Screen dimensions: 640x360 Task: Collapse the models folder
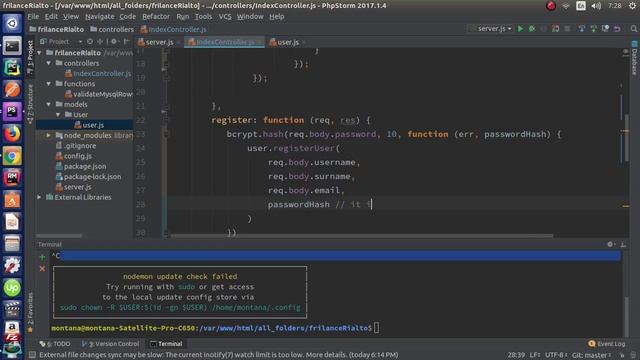tap(49, 104)
